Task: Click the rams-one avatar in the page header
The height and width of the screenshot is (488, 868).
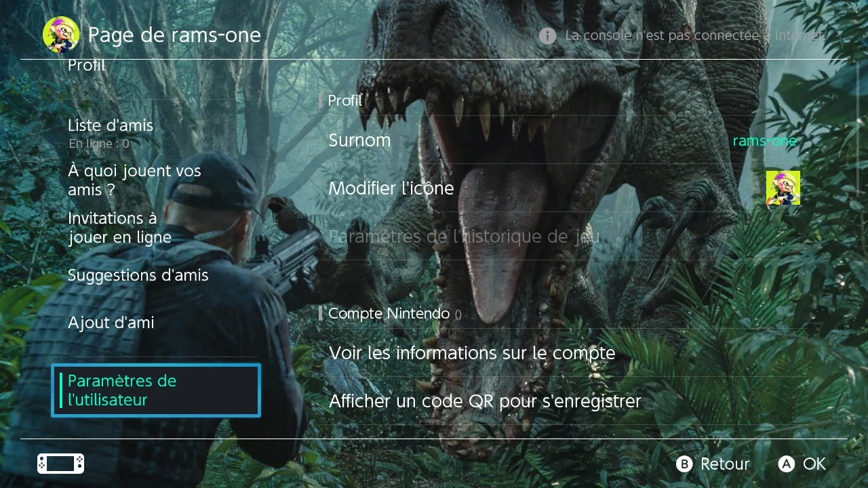Action: click(61, 35)
